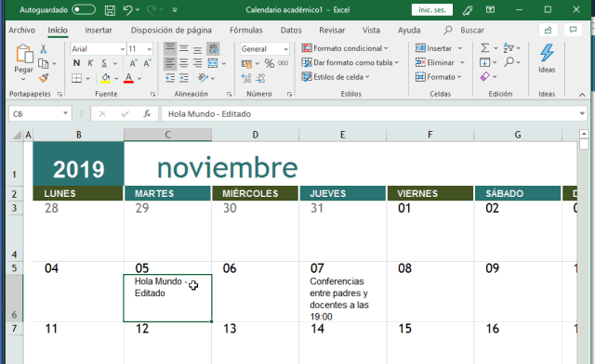Click the AutoSum sigma icon
Image resolution: width=595 pixels, height=364 pixels.
coord(485,48)
